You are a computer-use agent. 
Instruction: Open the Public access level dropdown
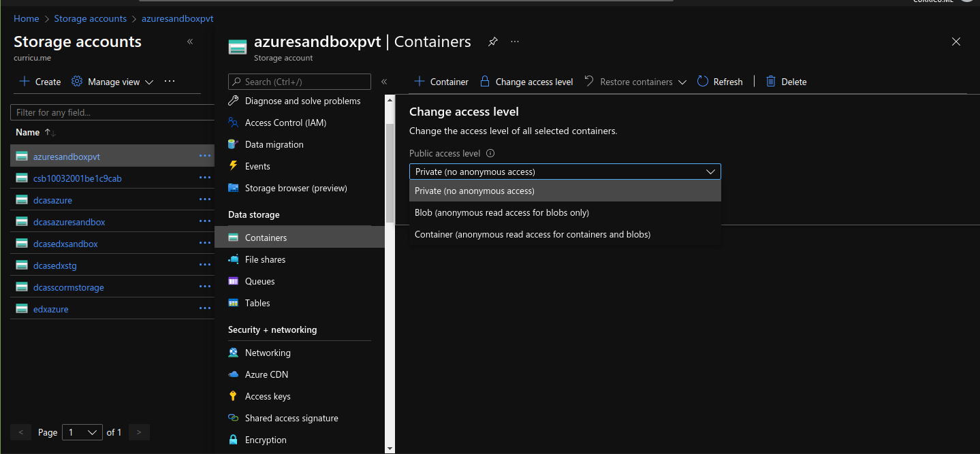pyautogui.click(x=565, y=172)
